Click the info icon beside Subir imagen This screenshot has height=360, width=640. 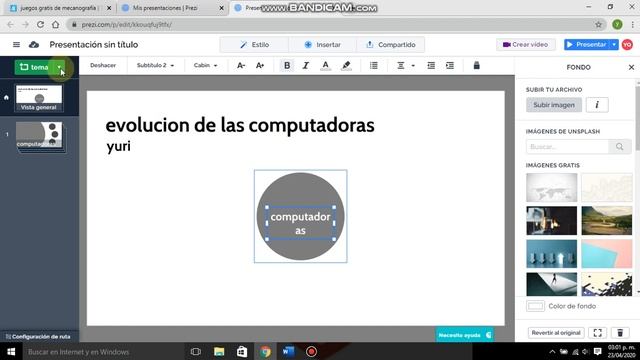[x=597, y=105]
